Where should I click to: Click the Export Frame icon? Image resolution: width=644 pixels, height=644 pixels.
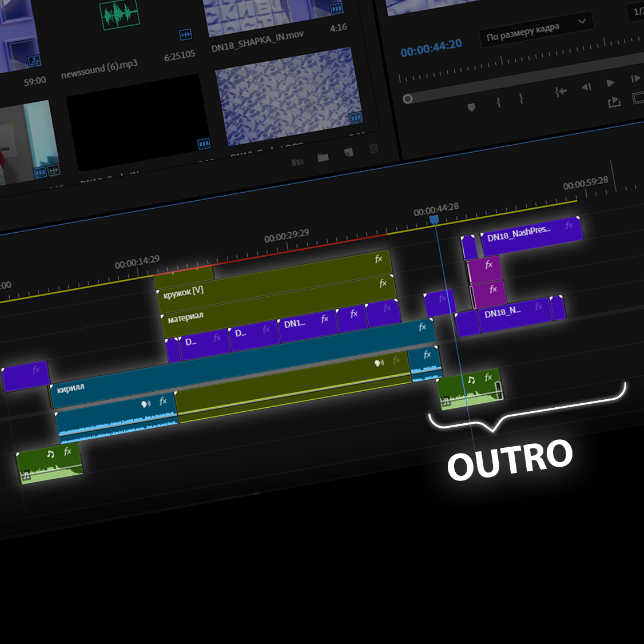614,102
